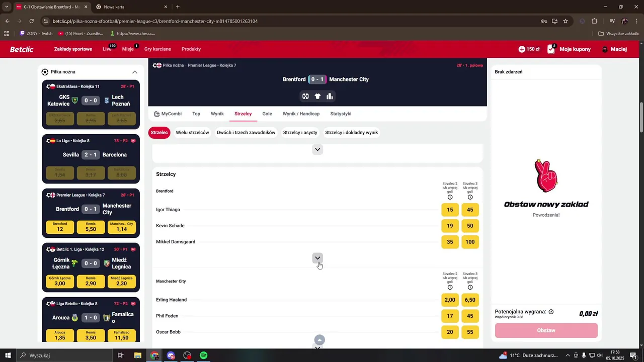Switch to the Wynik / Handicap tab
Viewport: 644px width, 362px height.
[x=301, y=114]
